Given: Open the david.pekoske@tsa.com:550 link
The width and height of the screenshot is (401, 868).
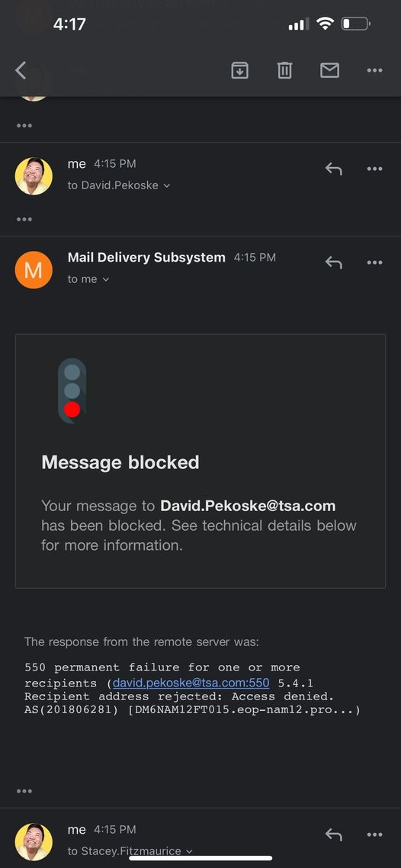Looking at the screenshot, I should click(191, 683).
